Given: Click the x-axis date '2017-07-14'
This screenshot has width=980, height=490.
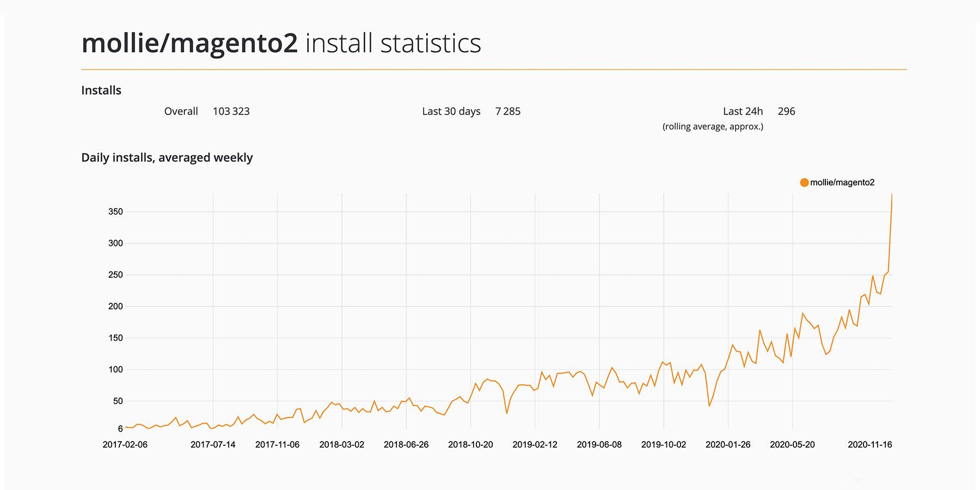Looking at the screenshot, I should [x=213, y=445].
